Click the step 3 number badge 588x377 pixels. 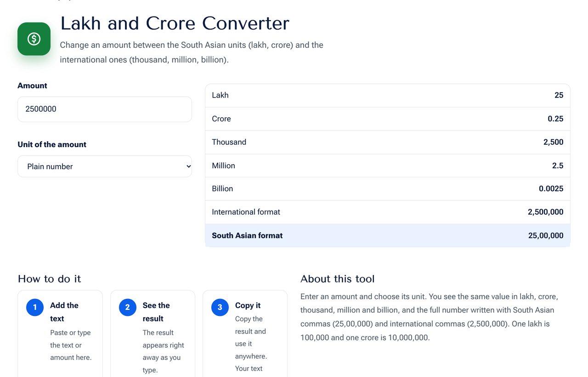point(220,308)
